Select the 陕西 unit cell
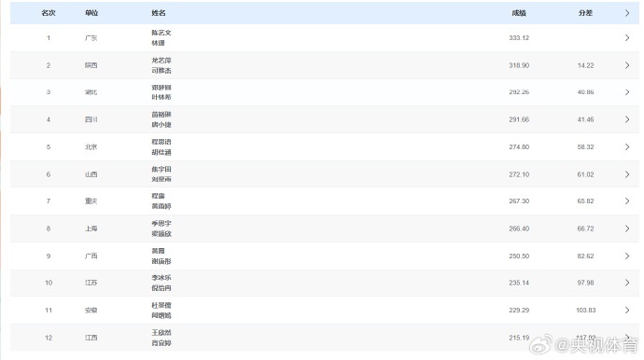The height and width of the screenshot is (360, 644). click(91, 65)
